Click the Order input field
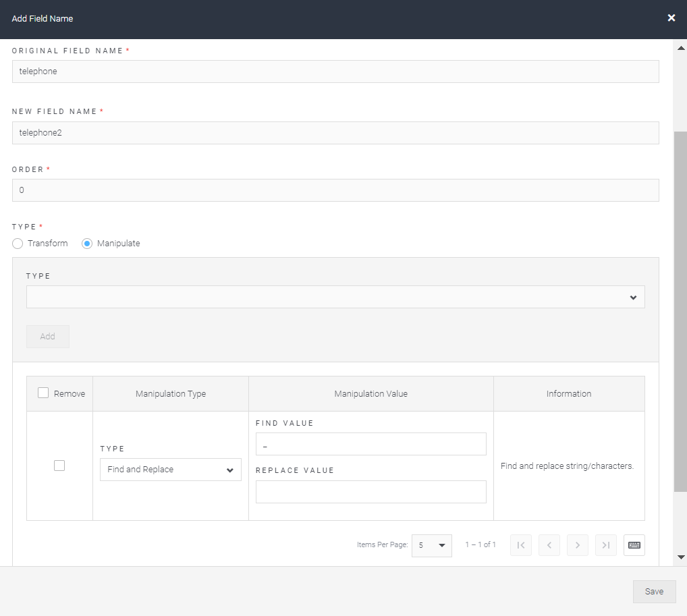The width and height of the screenshot is (687, 616). (335, 190)
